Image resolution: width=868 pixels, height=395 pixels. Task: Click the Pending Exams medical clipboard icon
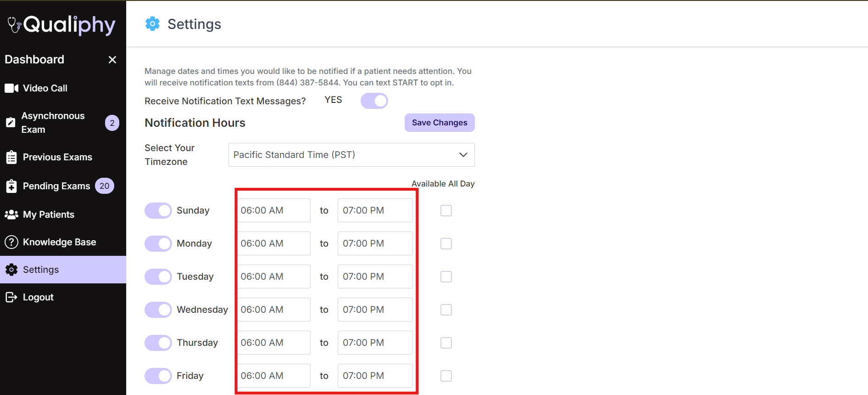pyautogui.click(x=11, y=186)
